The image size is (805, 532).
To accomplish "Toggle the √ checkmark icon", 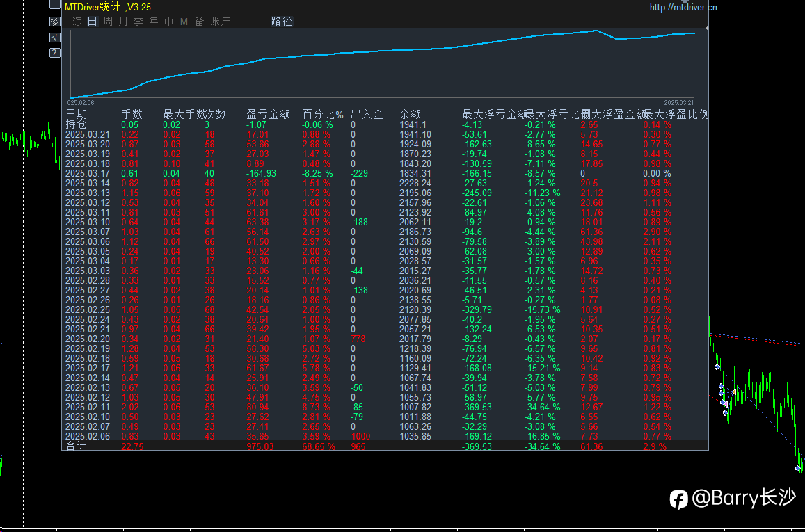I will click(54, 38).
